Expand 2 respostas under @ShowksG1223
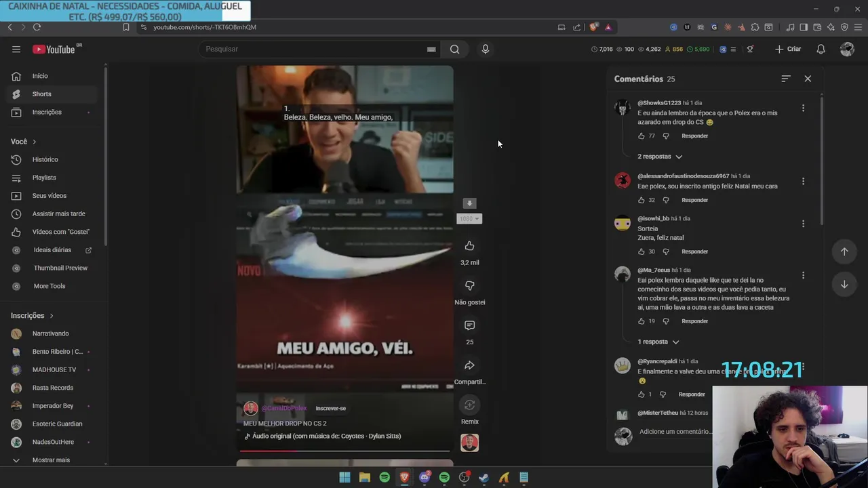The image size is (868, 488). tap(660, 157)
